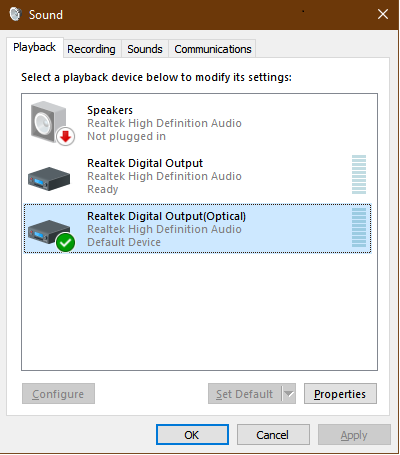Click the Realtek Digital Output receiver icon

[49, 179]
